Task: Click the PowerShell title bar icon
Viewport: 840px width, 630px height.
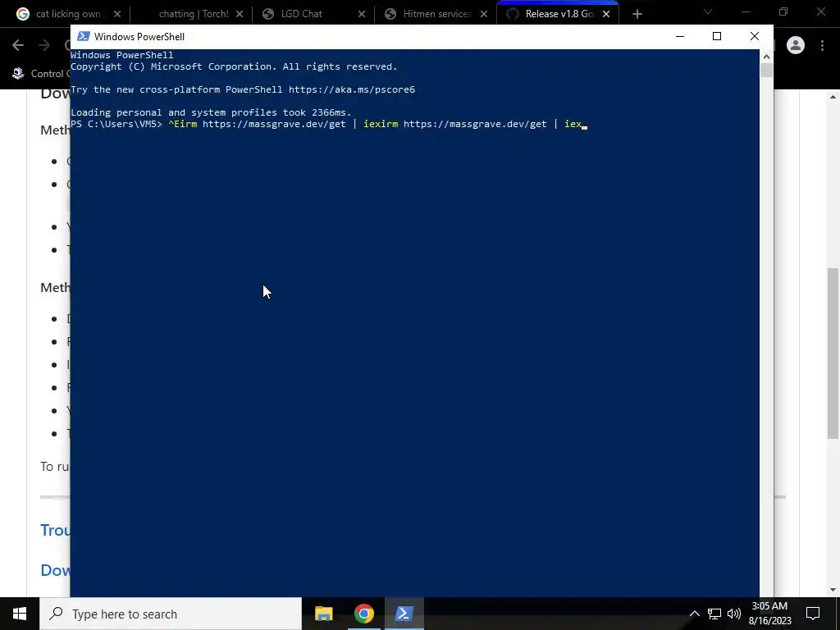Action: click(83, 36)
